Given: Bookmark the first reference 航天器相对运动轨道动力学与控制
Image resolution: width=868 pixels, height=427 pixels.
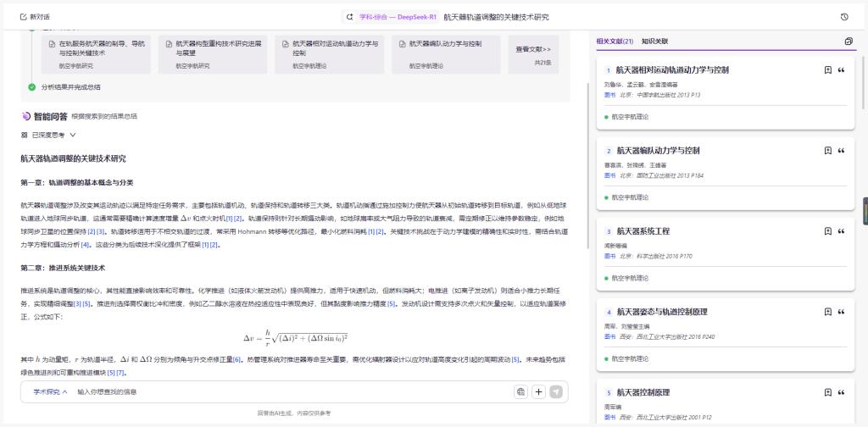Looking at the screenshot, I should [827, 70].
